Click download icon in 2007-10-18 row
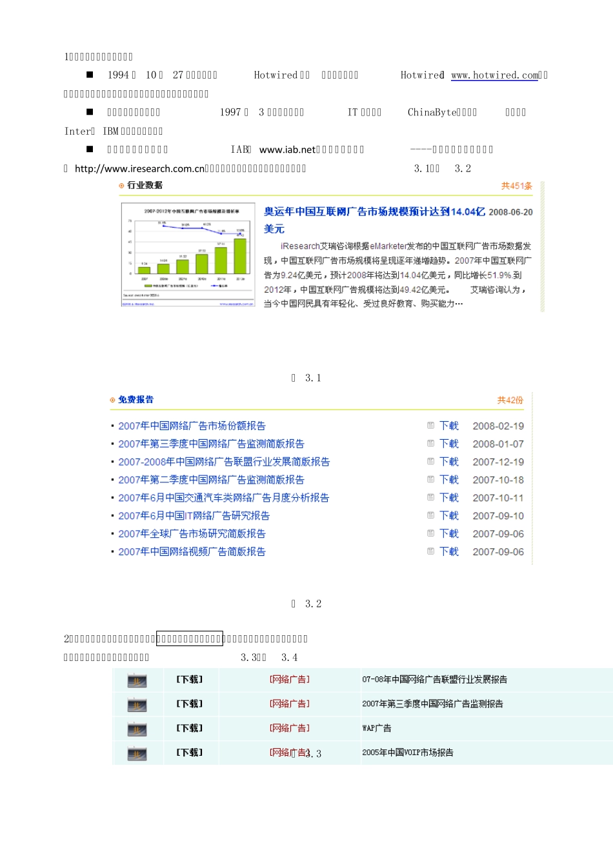This screenshot has width=613, height=868. [x=430, y=480]
